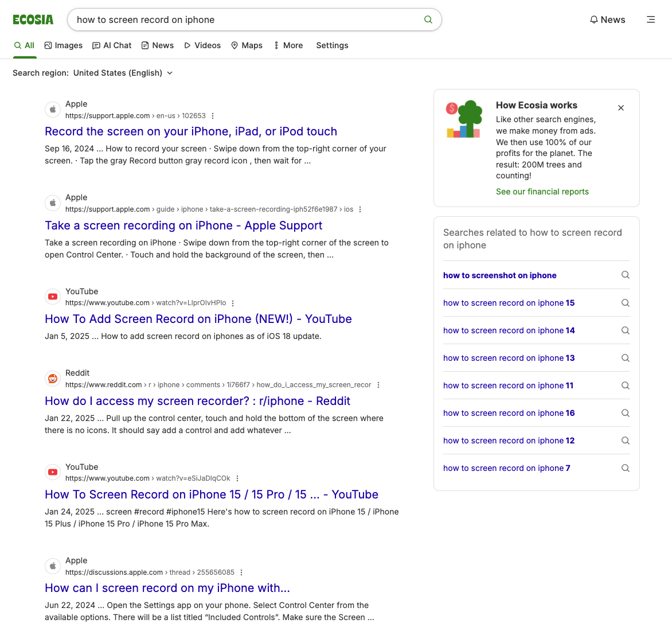Switch to the Images tab
Viewport: 672px width, 635px height.
point(64,45)
